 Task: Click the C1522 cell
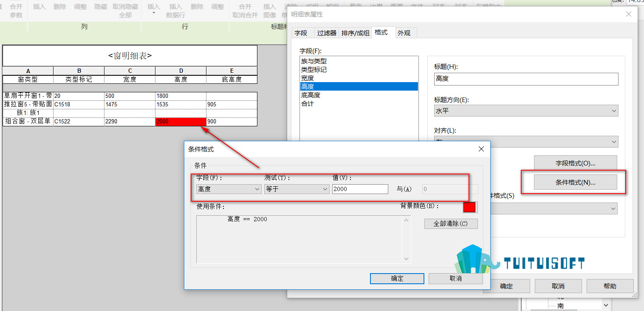(79, 122)
